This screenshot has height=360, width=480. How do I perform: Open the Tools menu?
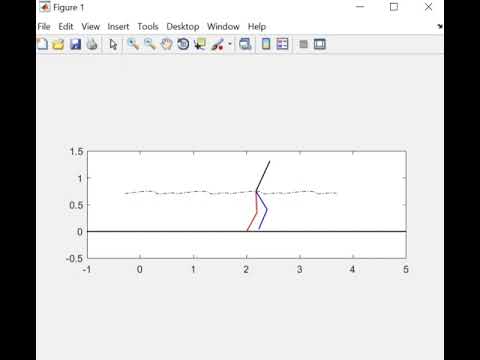click(x=148, y=27)
